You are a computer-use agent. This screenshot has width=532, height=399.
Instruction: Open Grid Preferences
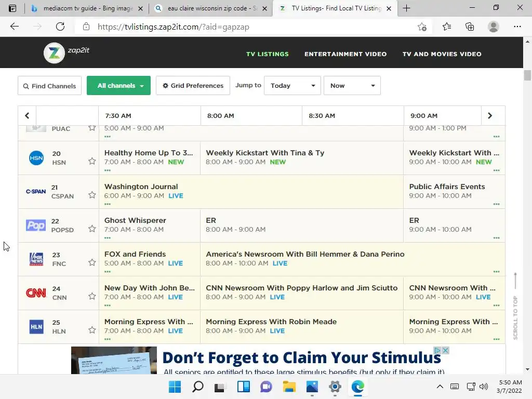[193, 86]
